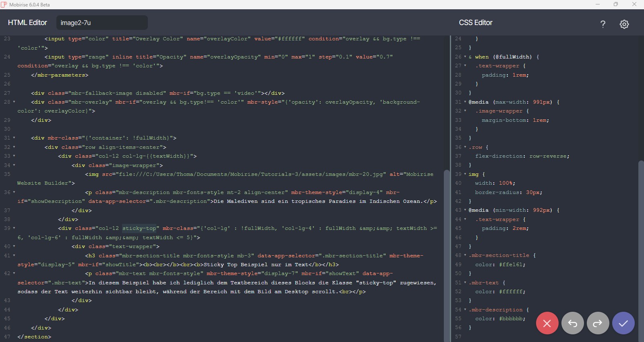The image size is (644, 342).
Task: Collapse the image-wrapper div at line 34
Action: tap(14, 165)
